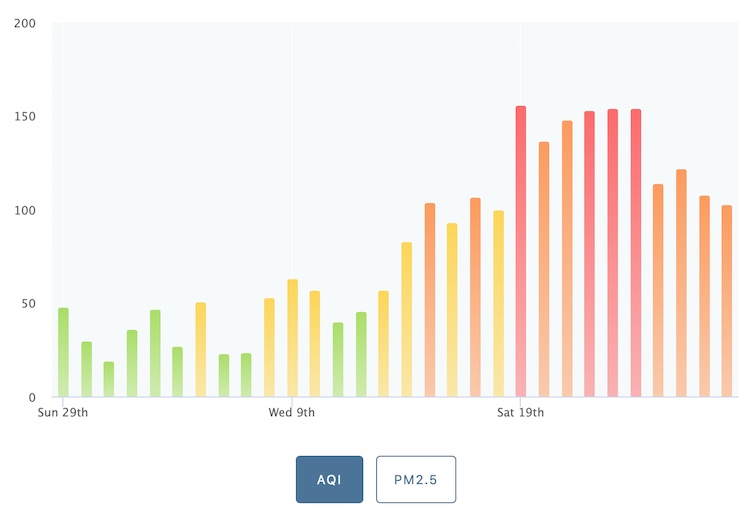Click the Sat 19th x-axis label
The width and height of the screenshot is (740, 517).
point(520,412)
